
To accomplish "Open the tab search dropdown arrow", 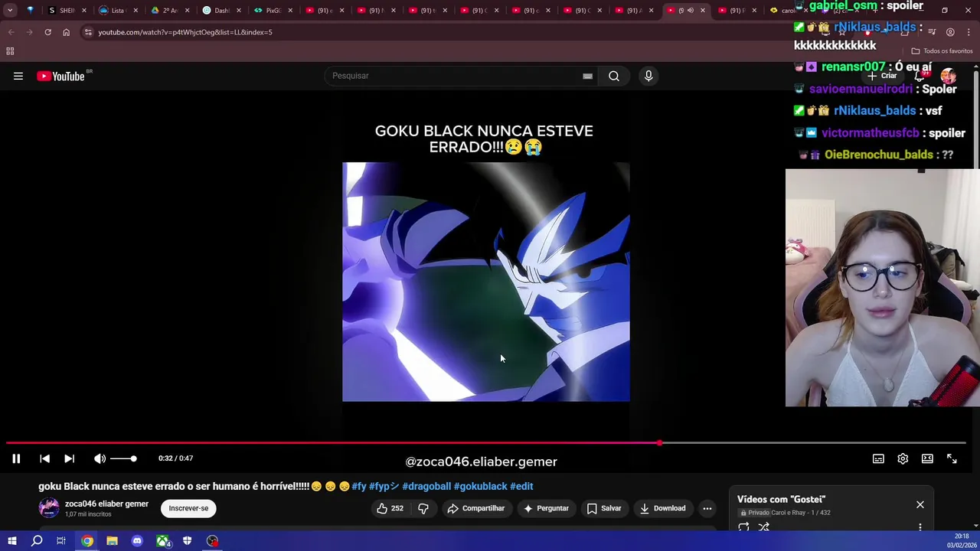I will (10, 11).
